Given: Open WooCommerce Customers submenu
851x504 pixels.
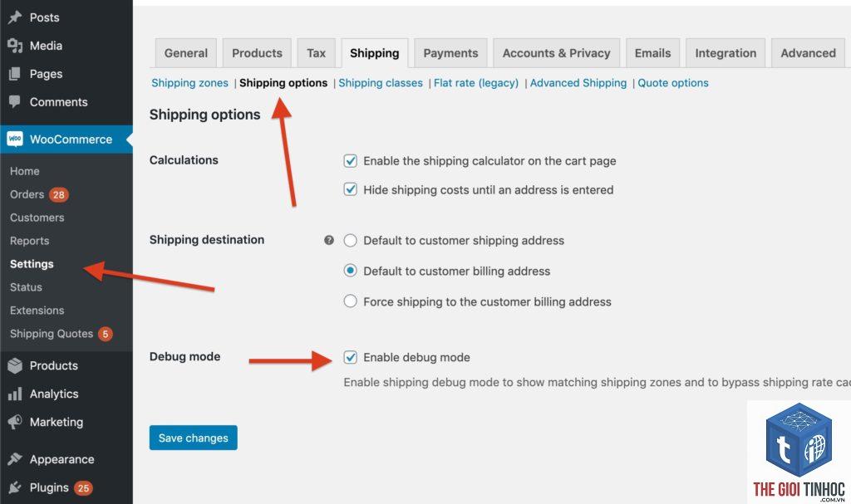Looking at the screenshot, I should [x=37, y=218].
